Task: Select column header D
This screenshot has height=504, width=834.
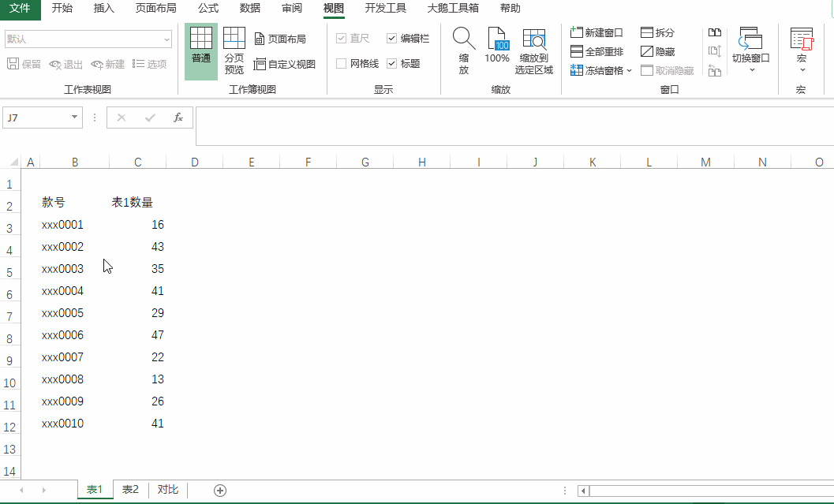Action: 195,162
